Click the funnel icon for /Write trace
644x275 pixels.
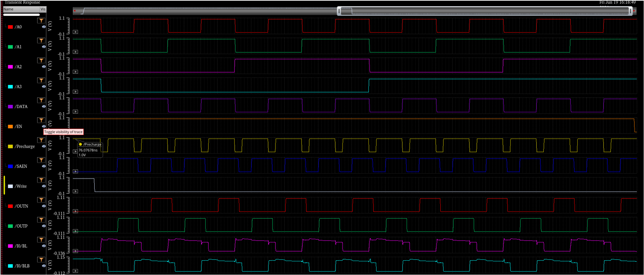(x=41, y=180)
